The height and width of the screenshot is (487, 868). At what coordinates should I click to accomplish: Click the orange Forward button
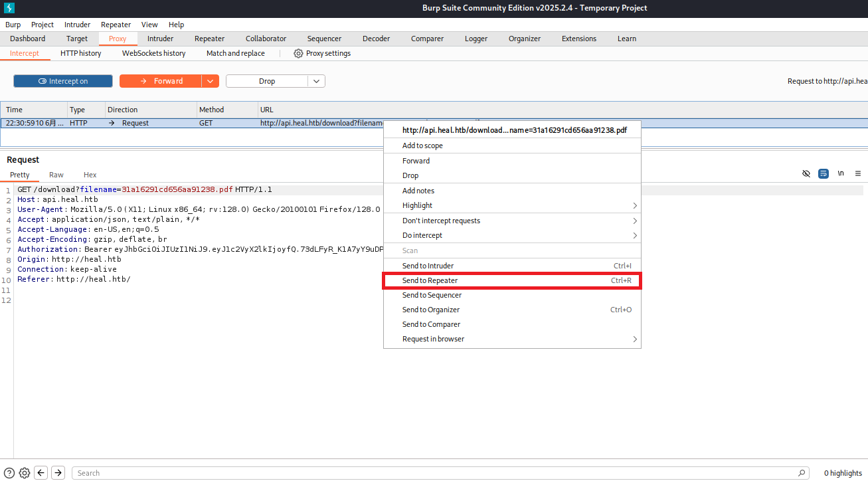click(161, 81)
